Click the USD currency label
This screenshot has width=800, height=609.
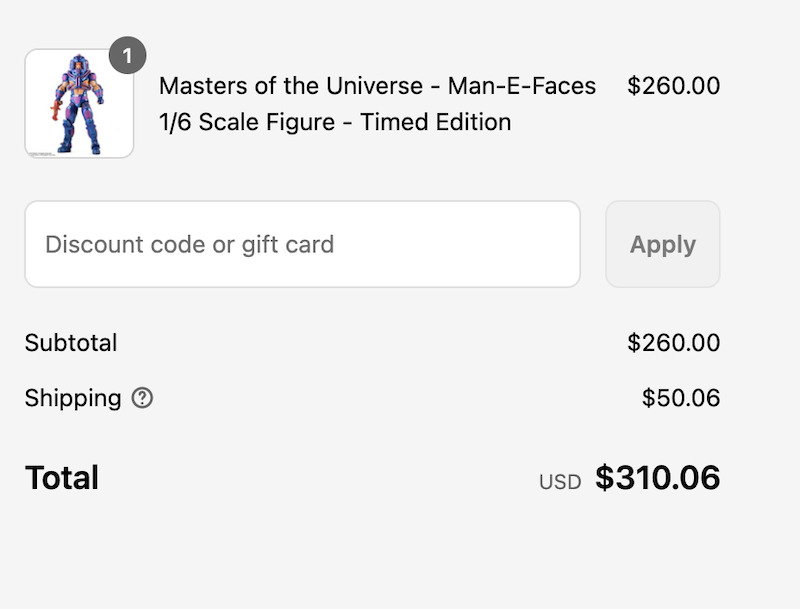[560, 482]
